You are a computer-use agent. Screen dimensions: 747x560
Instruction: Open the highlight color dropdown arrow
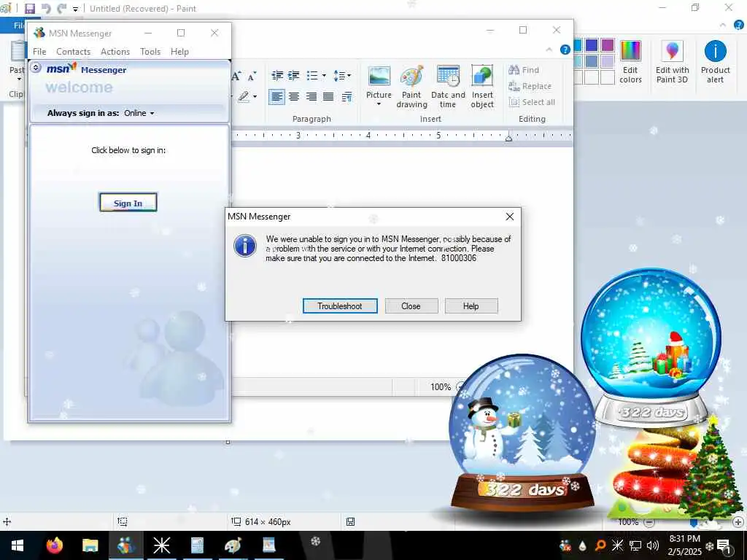(255, 97)
